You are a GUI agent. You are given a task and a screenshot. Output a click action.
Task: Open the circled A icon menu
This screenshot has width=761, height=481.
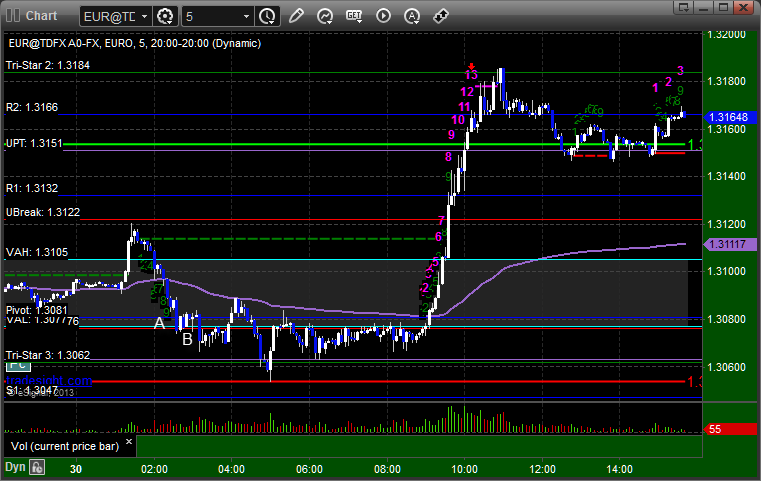412,16
